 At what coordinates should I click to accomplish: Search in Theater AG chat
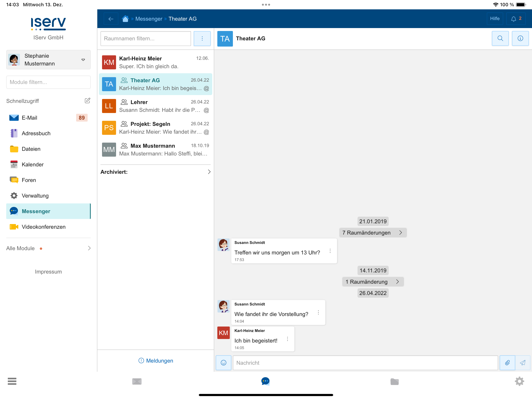[500, 39]
